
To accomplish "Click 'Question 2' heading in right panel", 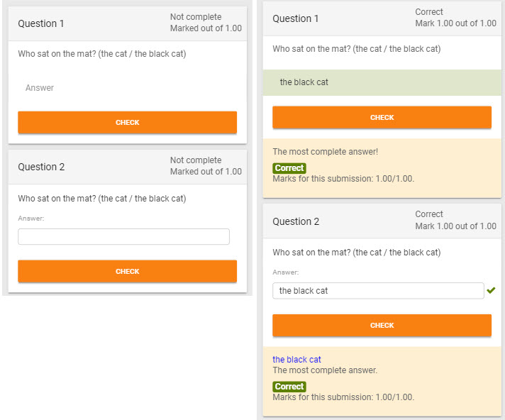I will (296, 221).
